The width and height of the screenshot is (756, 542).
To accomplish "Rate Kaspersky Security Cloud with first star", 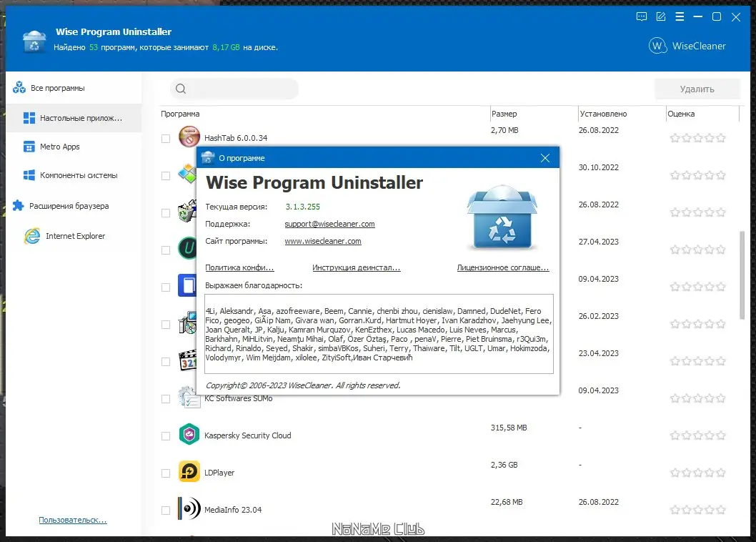I will pos(675,435).
